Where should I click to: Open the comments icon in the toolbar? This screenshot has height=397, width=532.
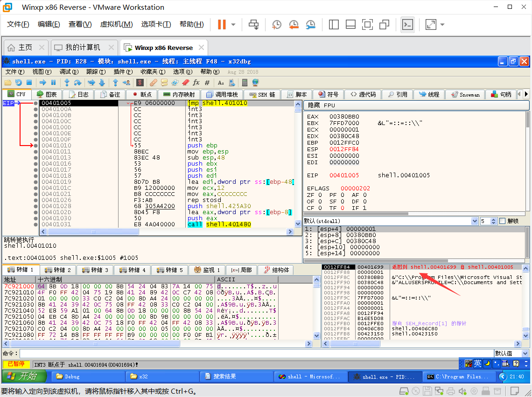click(164, 83)
